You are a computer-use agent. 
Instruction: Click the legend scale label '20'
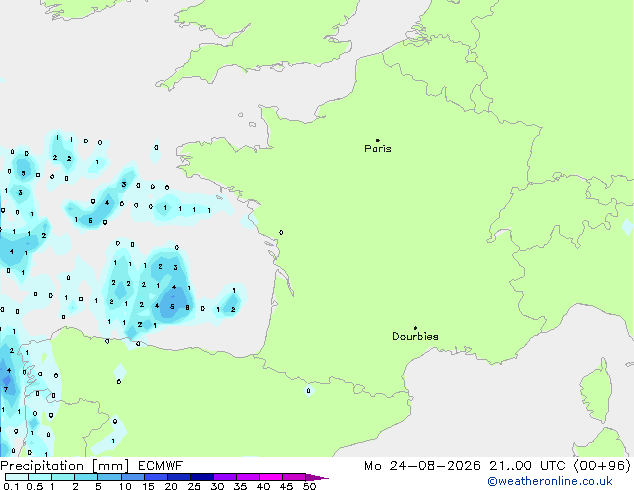click(x=171, y=486)
